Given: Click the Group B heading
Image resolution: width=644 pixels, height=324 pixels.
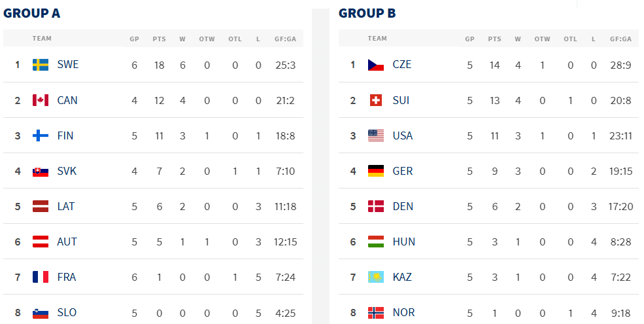Looking at the screenshot, I should [367, 13].
